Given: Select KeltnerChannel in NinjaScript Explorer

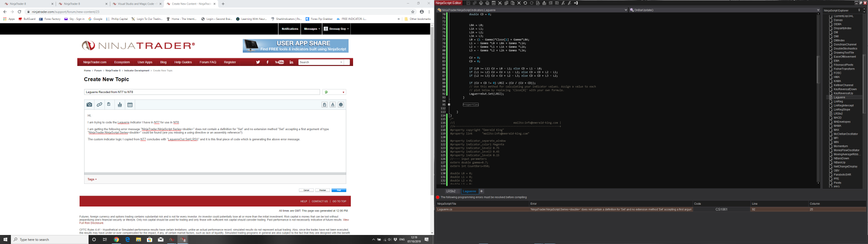Looking at the screenshot, I should [844, 85].
